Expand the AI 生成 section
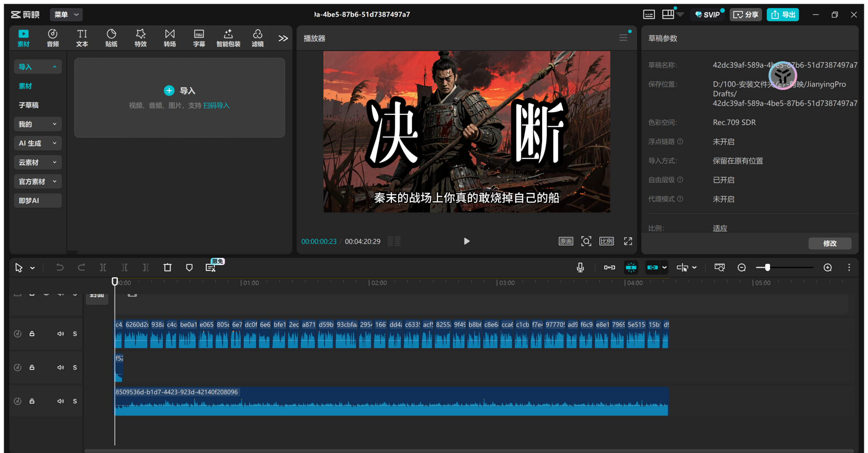Viewport: 868px width, 453px height. pos(38,143)
